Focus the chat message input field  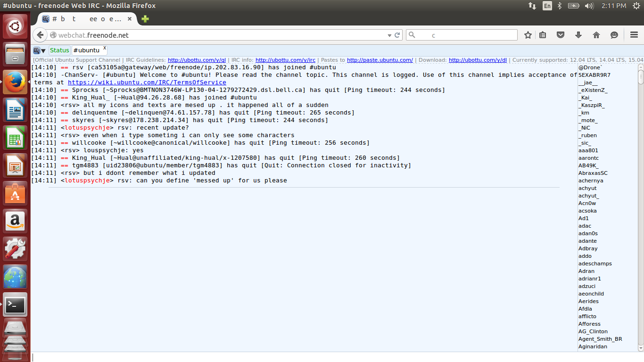(338, 357)
